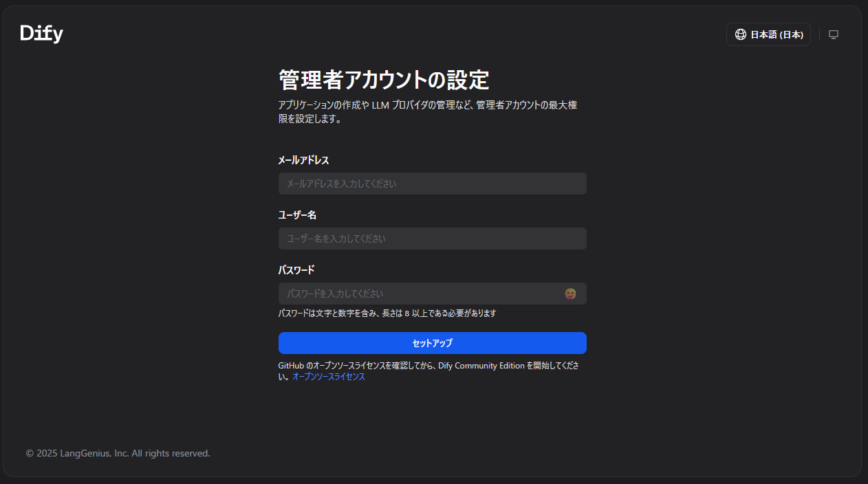Click the Dify logo
The image size is (868, 484).
click(41, 34)
